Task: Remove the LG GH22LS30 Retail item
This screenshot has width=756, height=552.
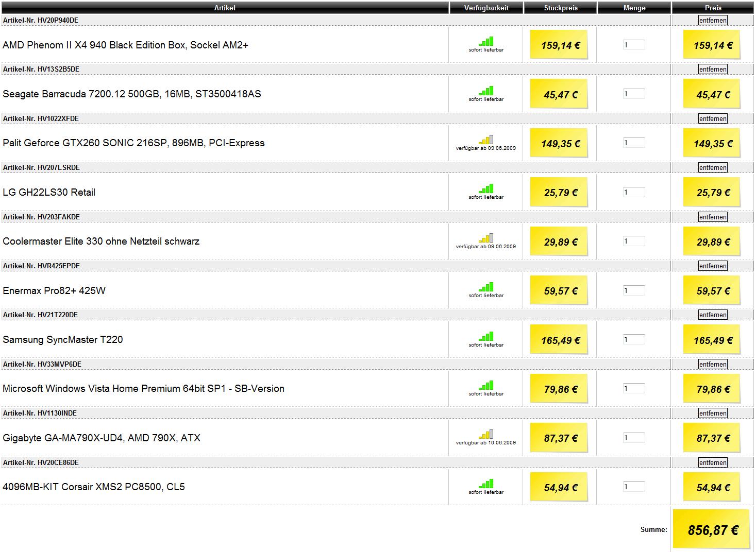Action: pyautogui.click(x=713, y=167)
